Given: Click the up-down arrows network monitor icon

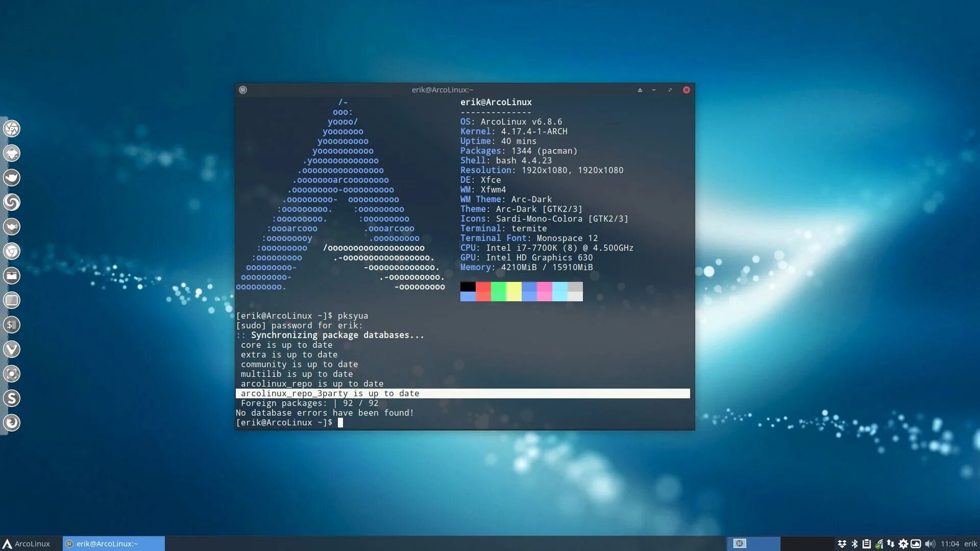Looking at the screenshot, I should point(891,544).
